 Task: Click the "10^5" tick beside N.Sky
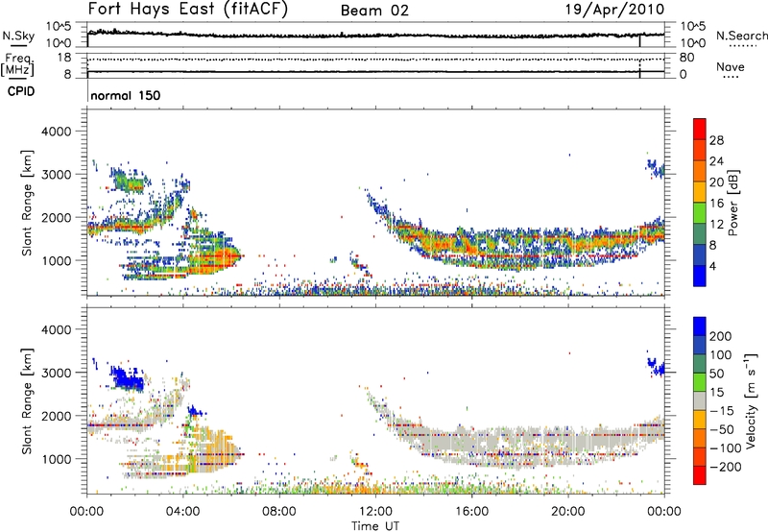tap(59, 27)
